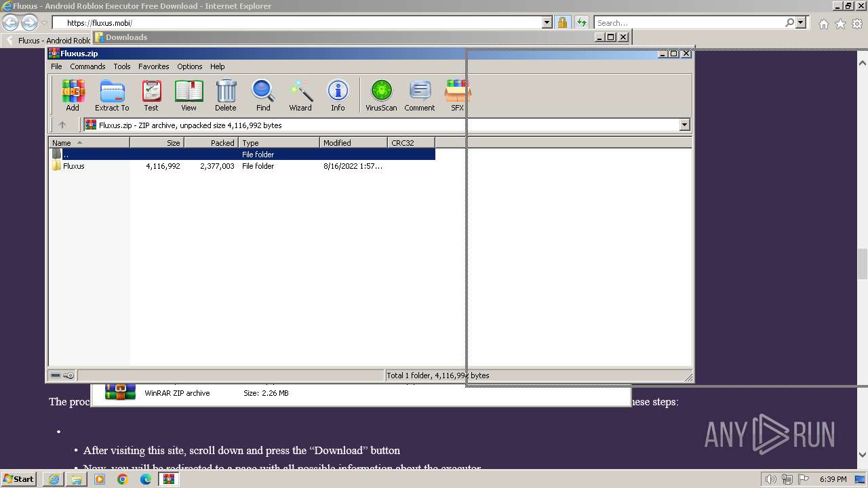
Task: Expand the archive path dropdown
Action: [684, 125]
